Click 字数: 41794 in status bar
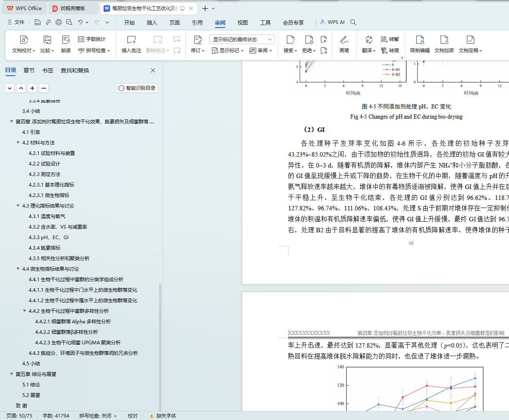The image size is (509, 420). click(56, 416)
